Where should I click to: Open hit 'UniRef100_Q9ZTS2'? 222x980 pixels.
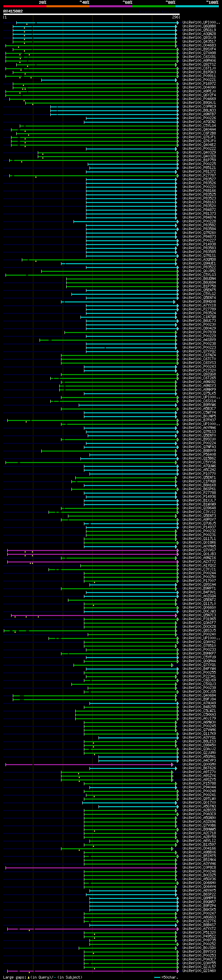(x=199, y=64)
